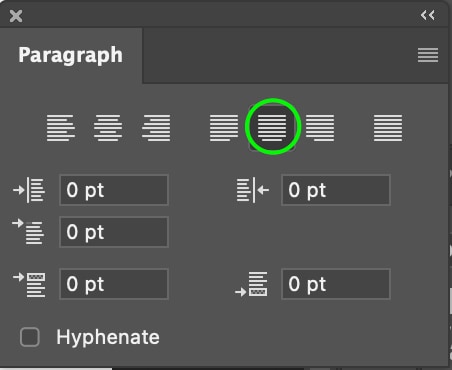The image size is (452, 370).
Task: Click the Right indent icon
Action: click(253, 190)
